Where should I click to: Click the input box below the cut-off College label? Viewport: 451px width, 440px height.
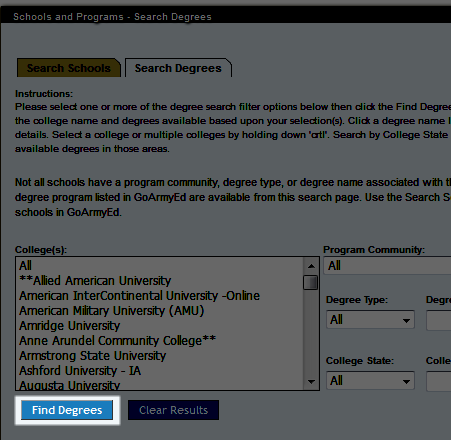pos(439,381)
